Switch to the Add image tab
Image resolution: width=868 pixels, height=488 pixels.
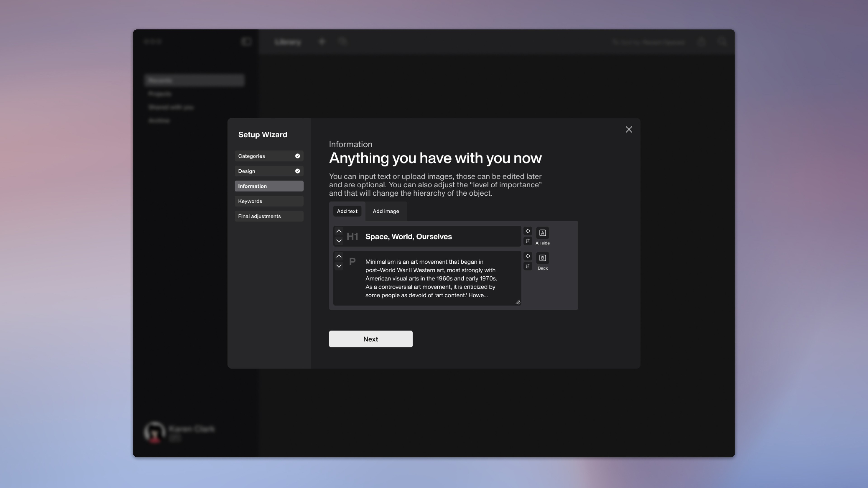coord(385,211)
